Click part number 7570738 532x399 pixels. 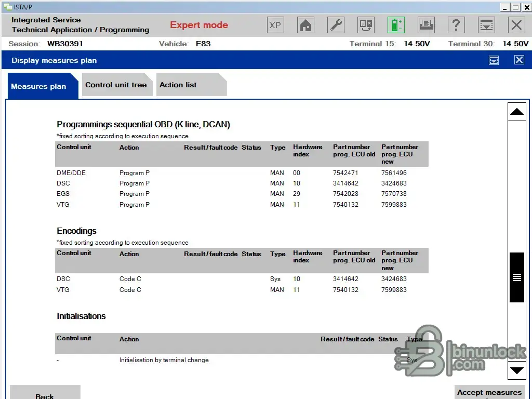[x=394, y=194]
